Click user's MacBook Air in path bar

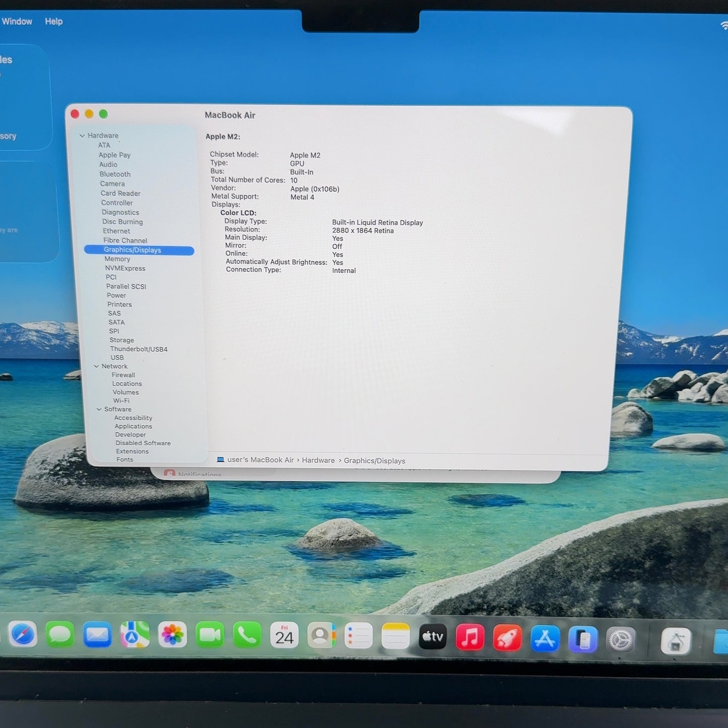pyautogui.click(x=260, y=460)
